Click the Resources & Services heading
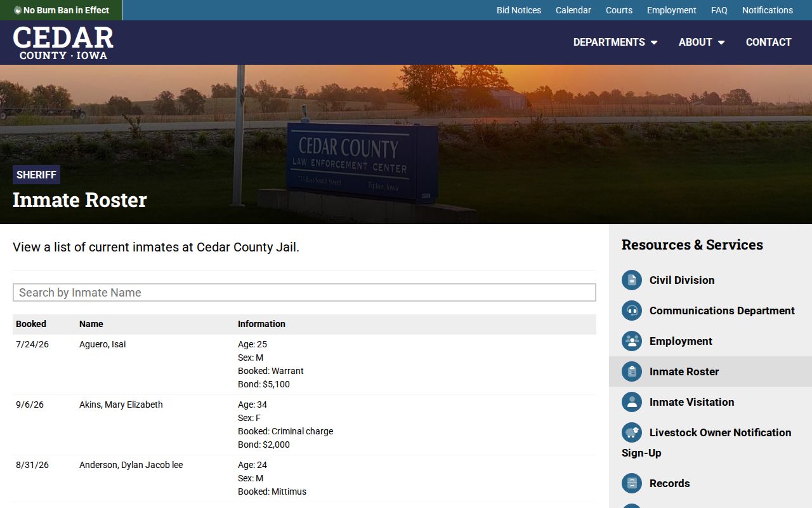This screenshot has width=812, height=508. [x=692, y=244]
